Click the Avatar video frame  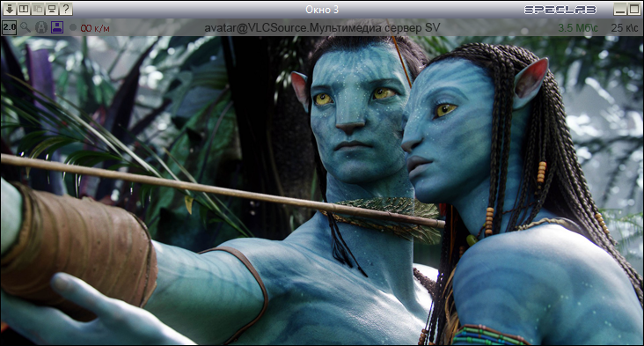point(322,190)
